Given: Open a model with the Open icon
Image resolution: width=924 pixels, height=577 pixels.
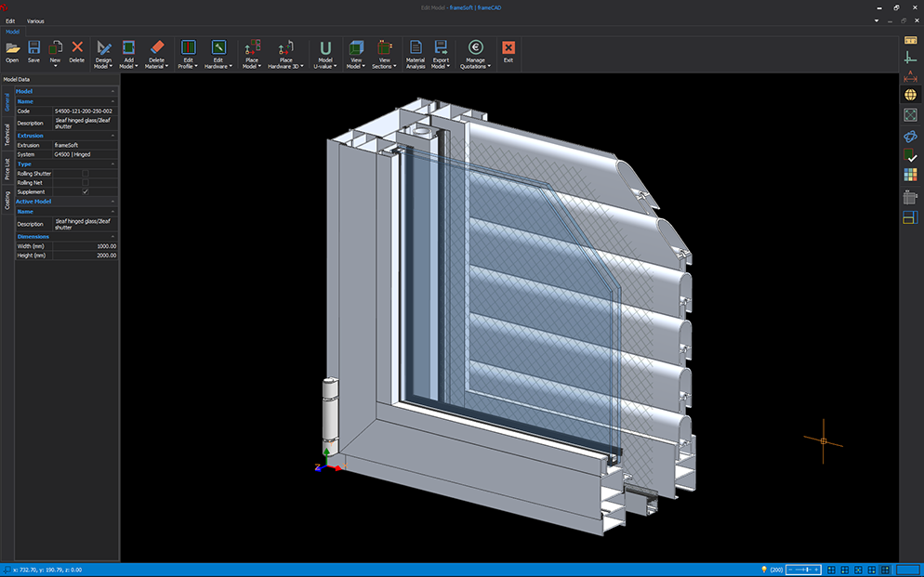Looking at the screenshot, I should pos(12,52).
